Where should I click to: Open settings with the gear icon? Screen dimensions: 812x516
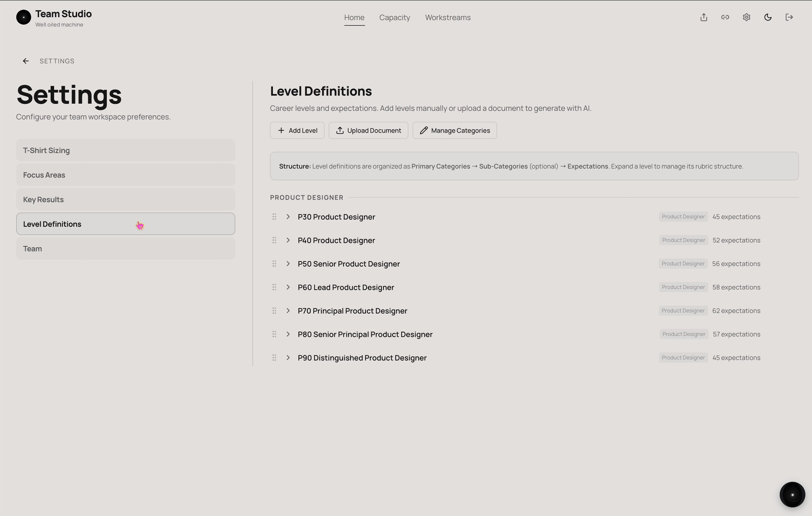click(x=747, y=17)
